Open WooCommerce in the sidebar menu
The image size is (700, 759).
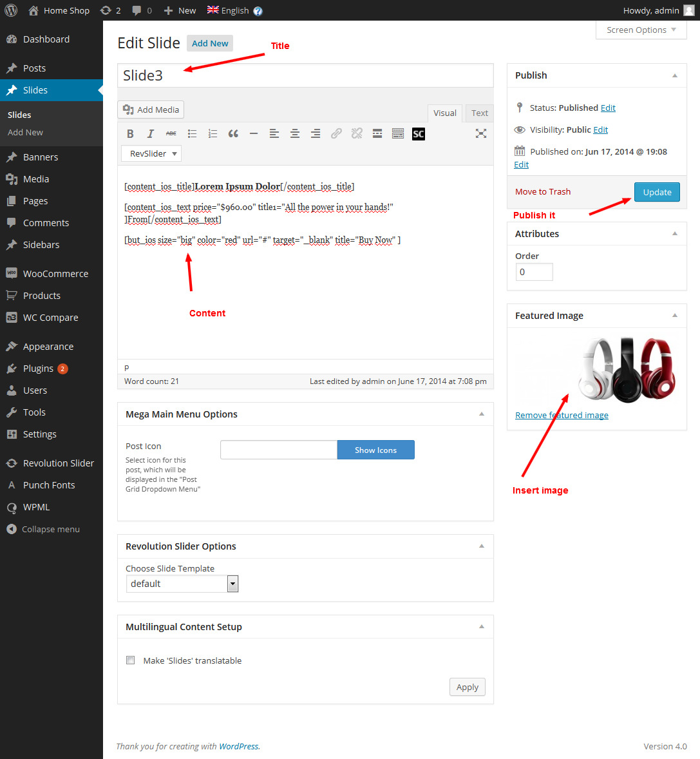click(55, 274)
